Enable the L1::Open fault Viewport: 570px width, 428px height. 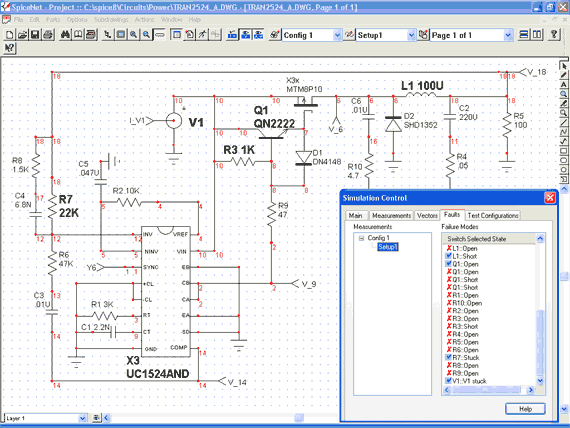[449, 248]
